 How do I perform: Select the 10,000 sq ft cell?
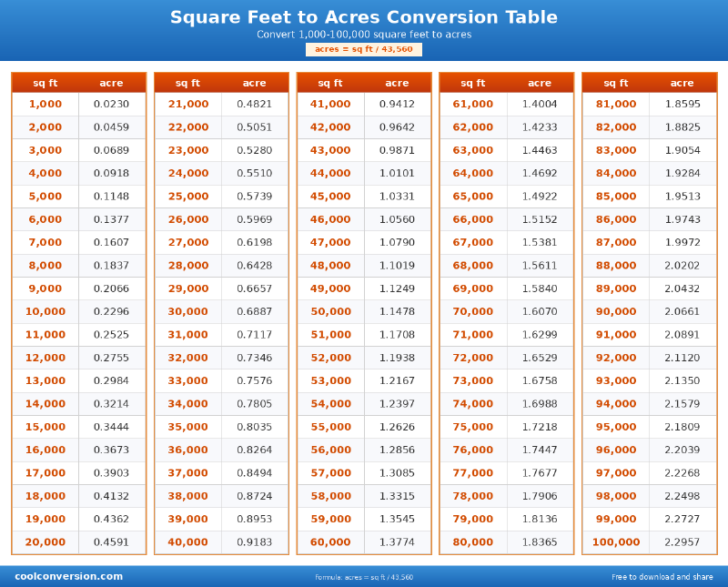(x=45, y=311)
